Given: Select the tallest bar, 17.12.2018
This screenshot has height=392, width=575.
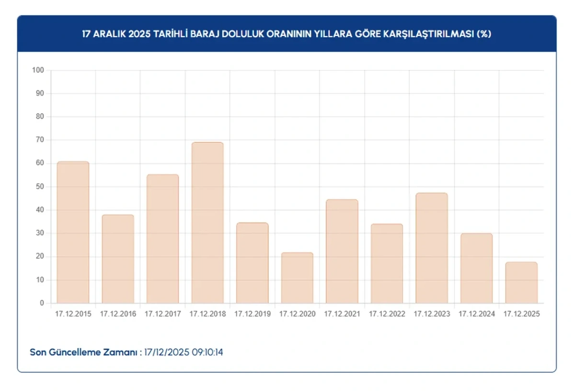Looking at the screenshot, I should click(207, 223).
